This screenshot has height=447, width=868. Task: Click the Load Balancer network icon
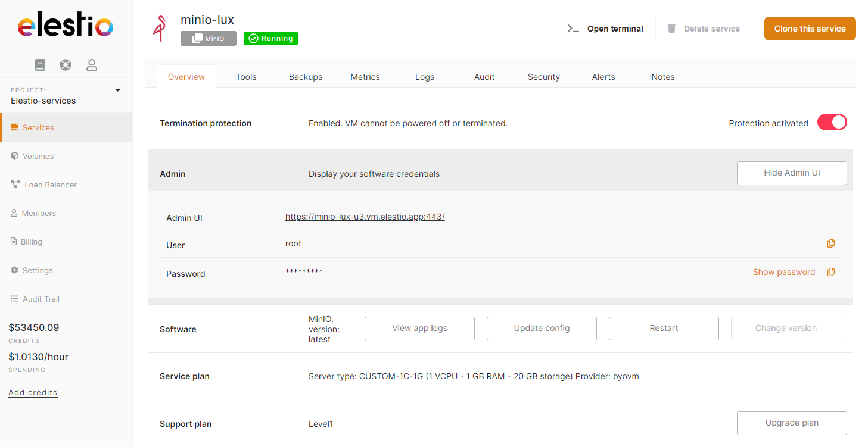(15, 185)
